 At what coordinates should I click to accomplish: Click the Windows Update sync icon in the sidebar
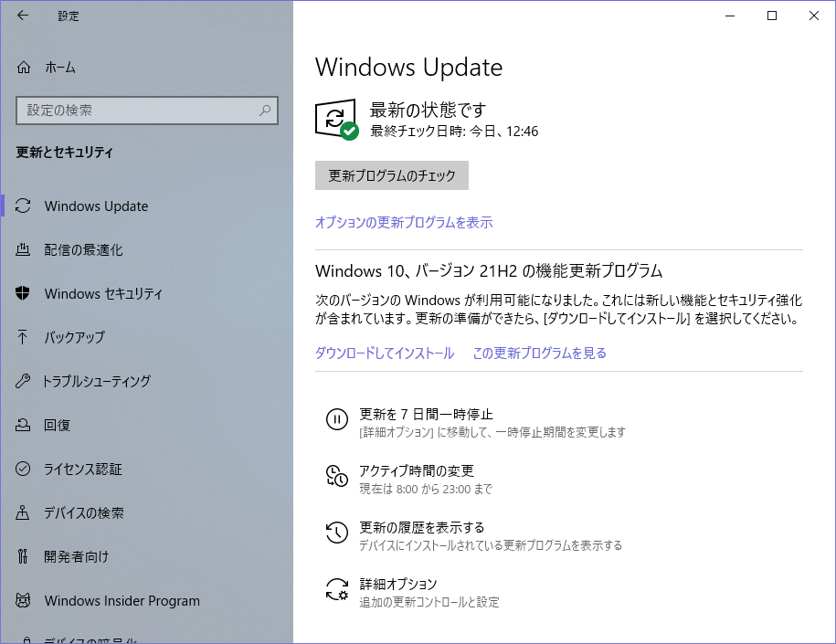pos(23,206)
